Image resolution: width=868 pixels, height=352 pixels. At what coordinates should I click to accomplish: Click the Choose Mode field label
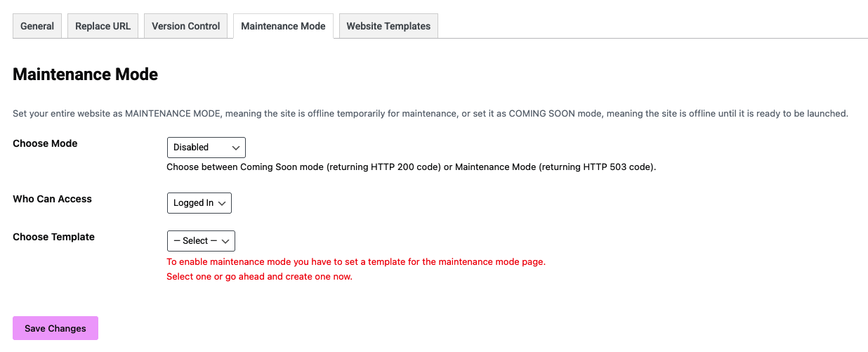point(45,143)
